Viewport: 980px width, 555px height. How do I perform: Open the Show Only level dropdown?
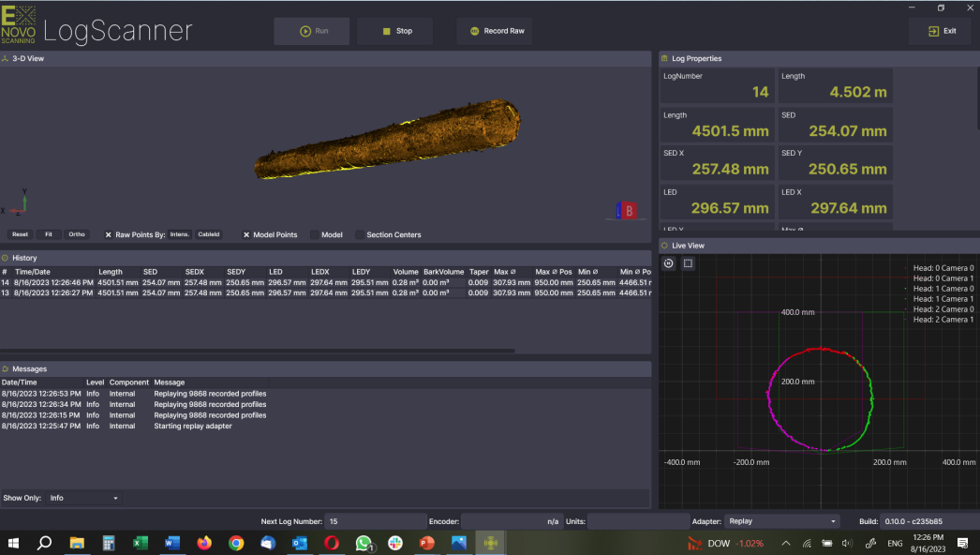tap(84, 498)
